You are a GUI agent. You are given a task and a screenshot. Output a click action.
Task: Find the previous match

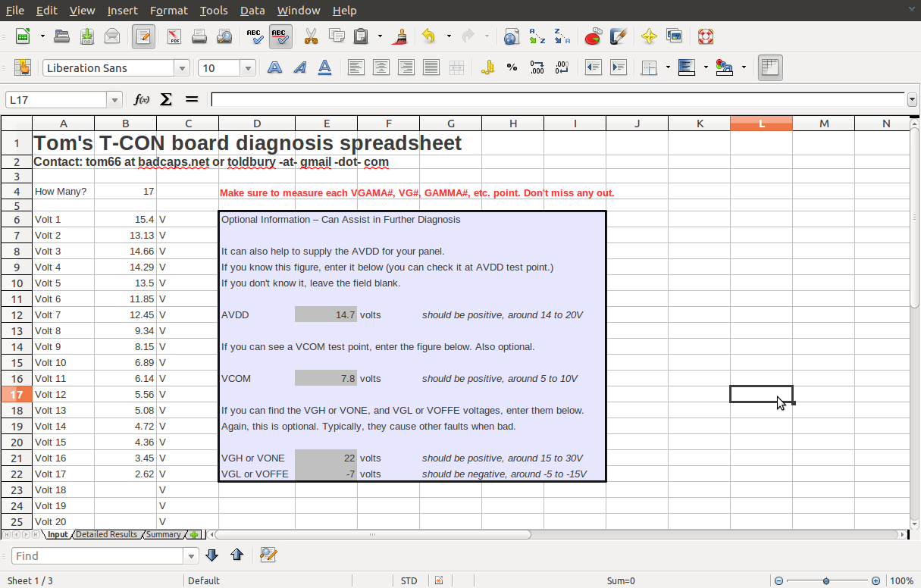[237, 555]
